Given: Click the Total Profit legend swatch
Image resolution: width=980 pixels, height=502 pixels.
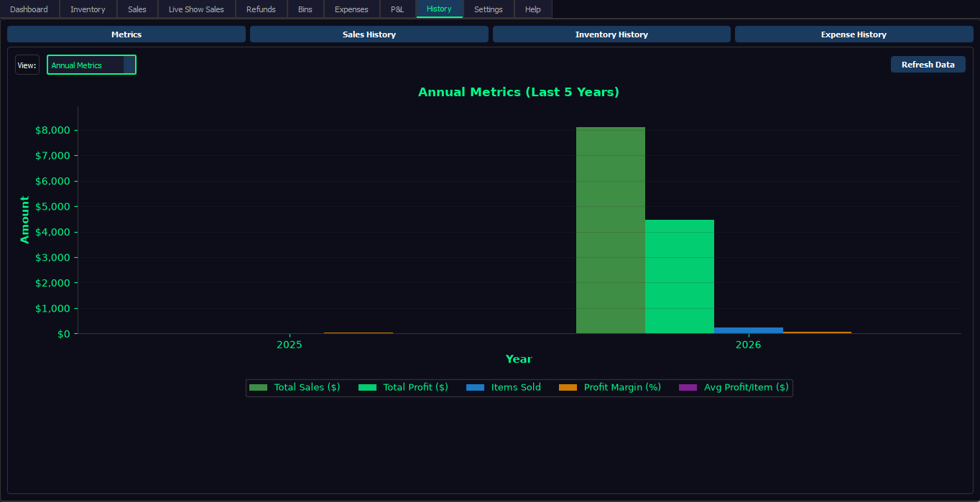Looking at the screenshot, I should [x=367, y=388].
